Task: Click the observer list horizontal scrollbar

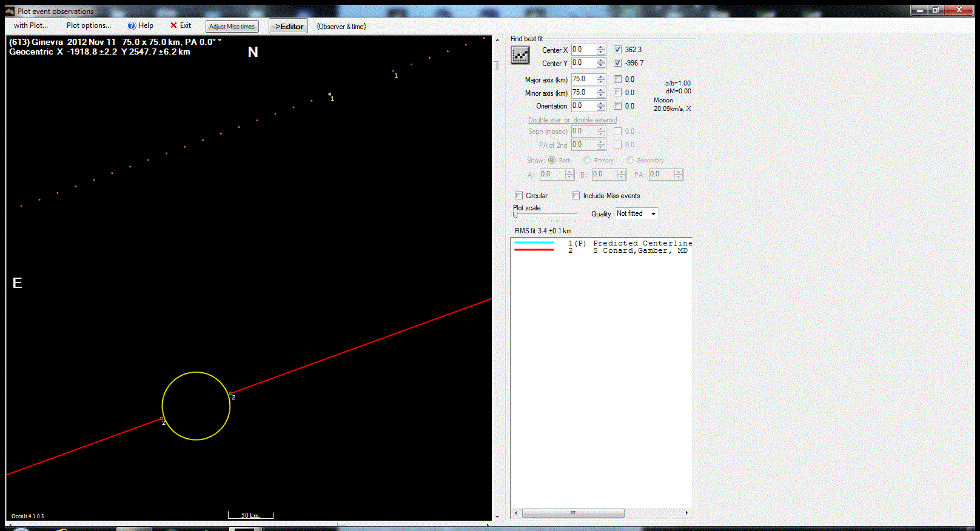Action: tap(573, 513)
